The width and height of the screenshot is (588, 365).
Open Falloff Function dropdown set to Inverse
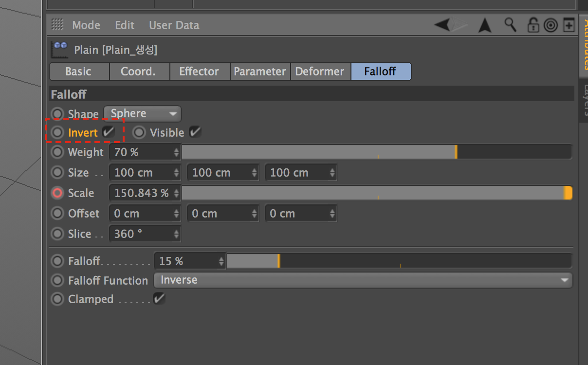click(363, 280)
